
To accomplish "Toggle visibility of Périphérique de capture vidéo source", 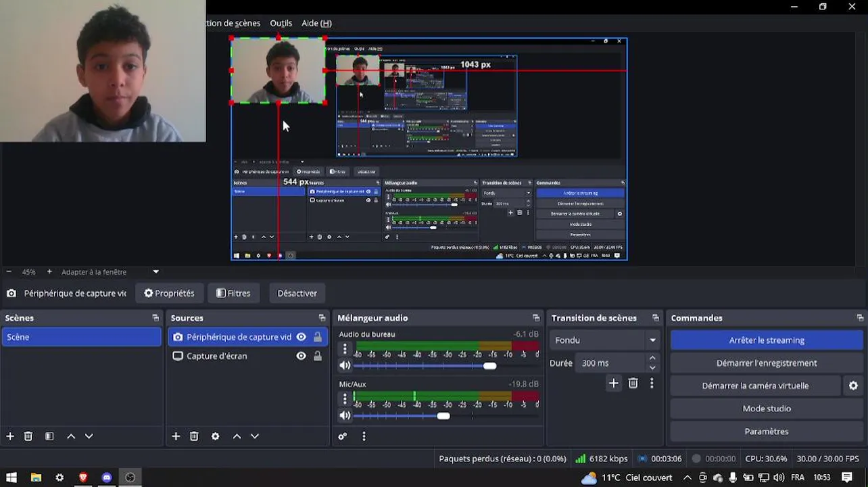I will point(301,337).
